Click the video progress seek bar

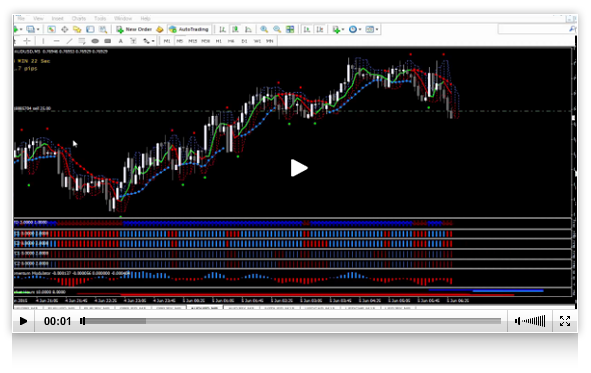tap(292, 321)
